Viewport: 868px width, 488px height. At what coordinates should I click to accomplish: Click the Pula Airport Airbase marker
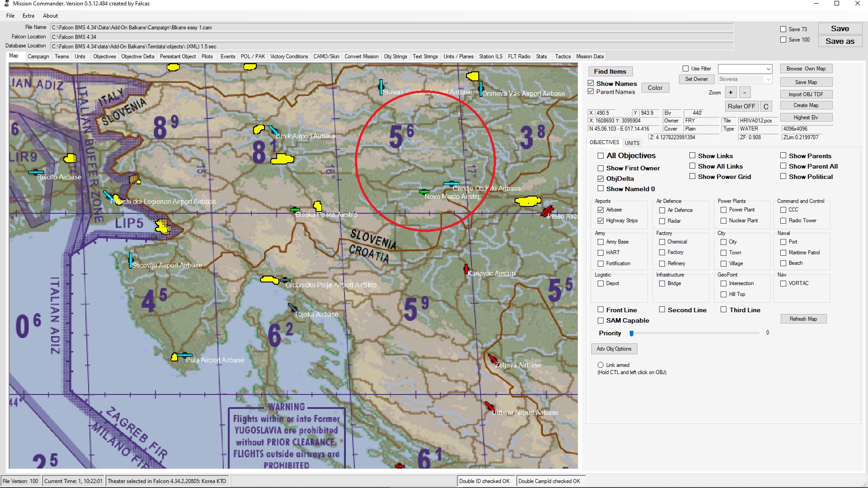click(x=184, y=355)
